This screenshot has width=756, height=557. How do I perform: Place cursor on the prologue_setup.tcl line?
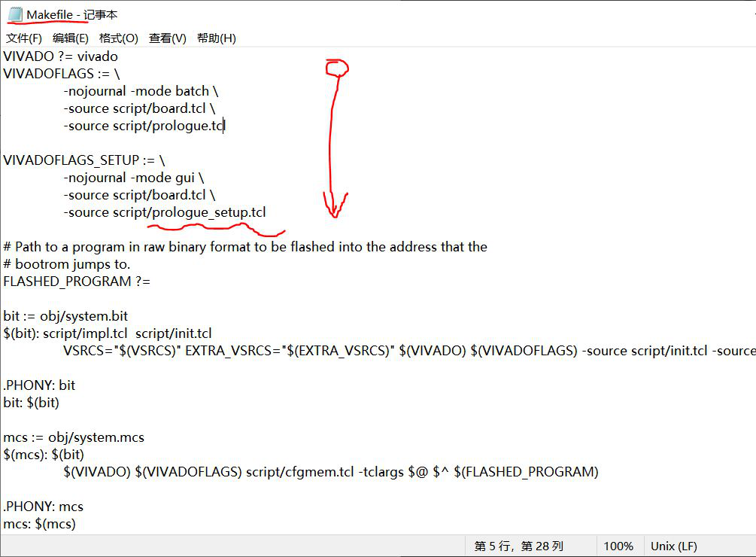pyautogui.click(x=165, y=212)
